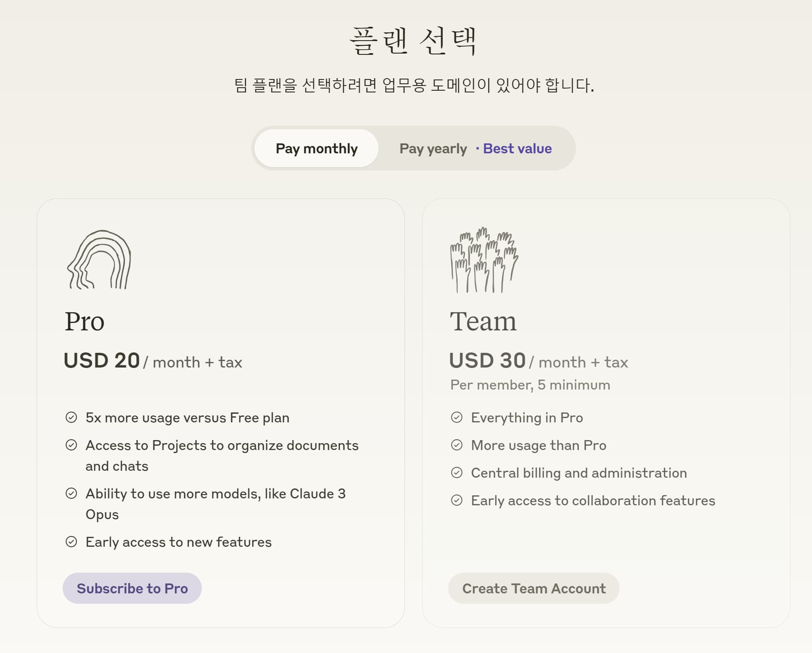This screenshot has height=653, width=812.
Task: Click the checkmark next to 'More usage than Pro'
Action: [x=457, y=445]
